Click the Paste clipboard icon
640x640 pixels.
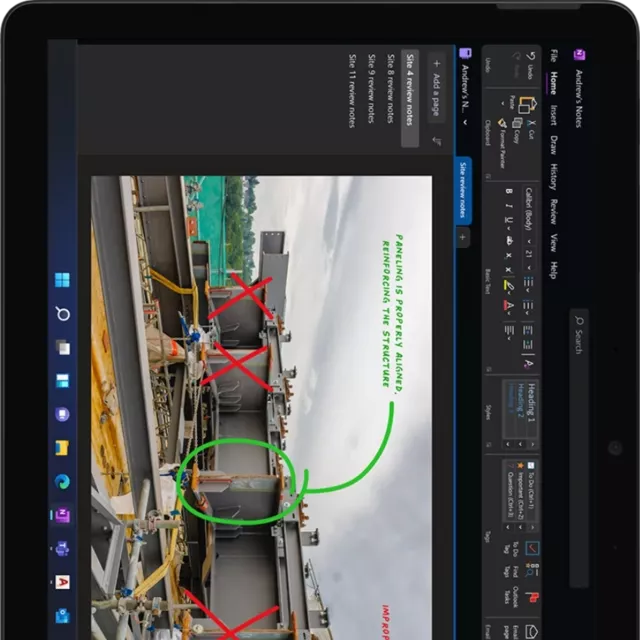click(527, 105)
